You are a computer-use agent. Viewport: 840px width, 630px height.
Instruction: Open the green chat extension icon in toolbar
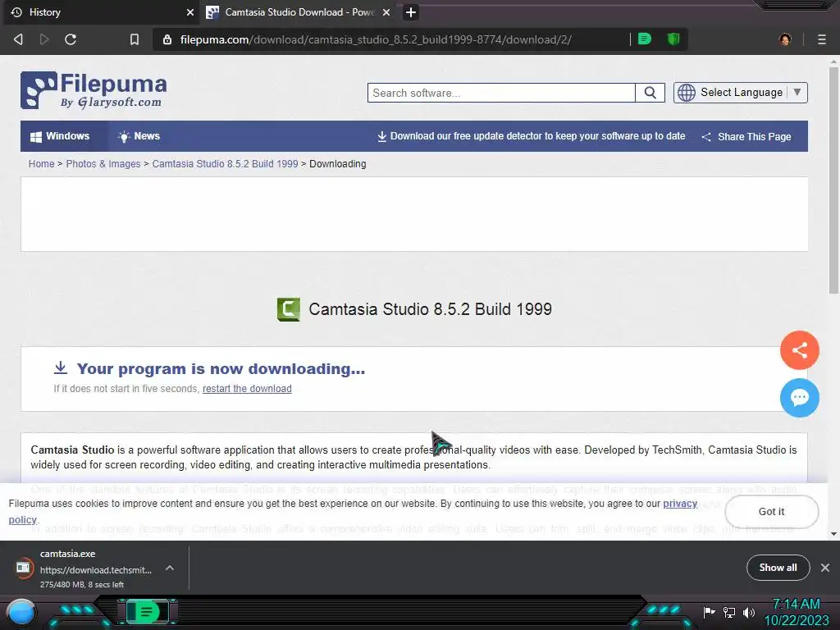pyautogui.click(x=645, y=39)
